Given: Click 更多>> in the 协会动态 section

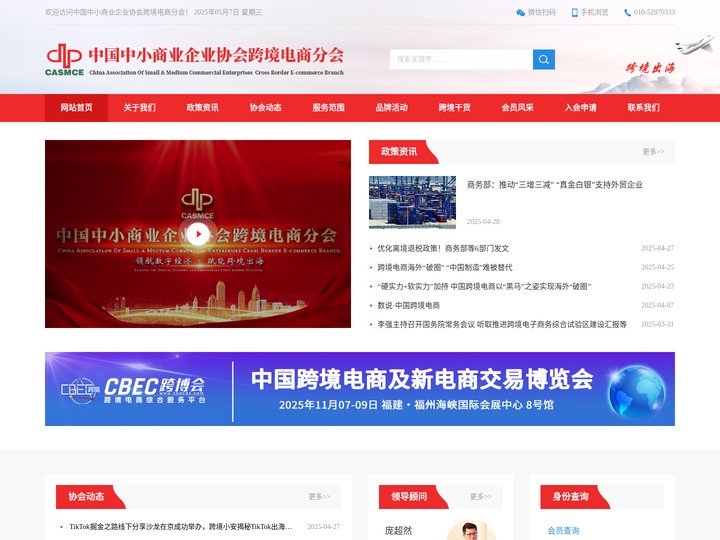Looking at the screenshot, I should tap(319, 496).
